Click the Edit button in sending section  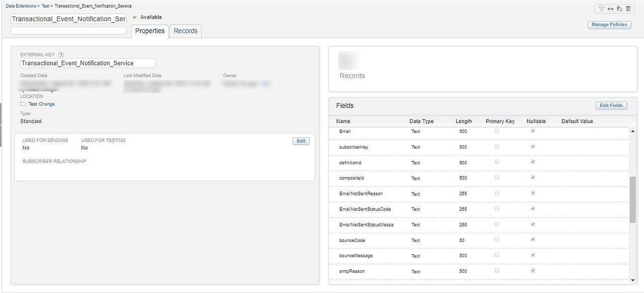point(301,141)
